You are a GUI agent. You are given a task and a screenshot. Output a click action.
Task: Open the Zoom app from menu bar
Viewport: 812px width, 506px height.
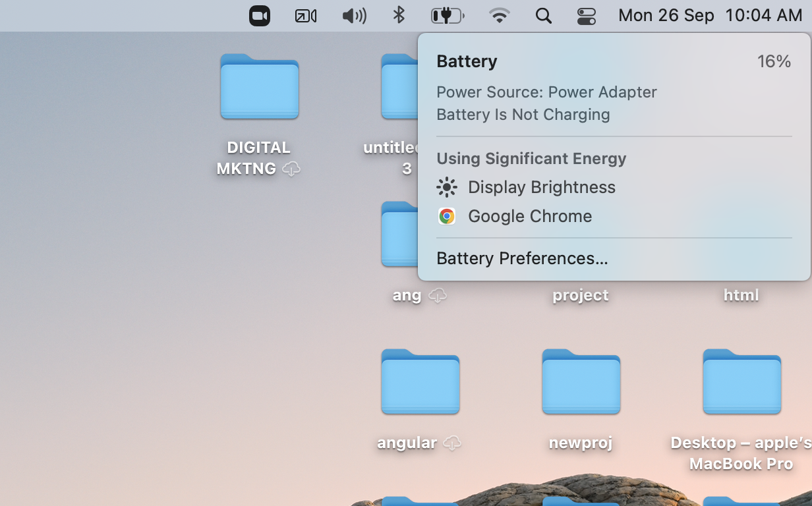point(259,15)
